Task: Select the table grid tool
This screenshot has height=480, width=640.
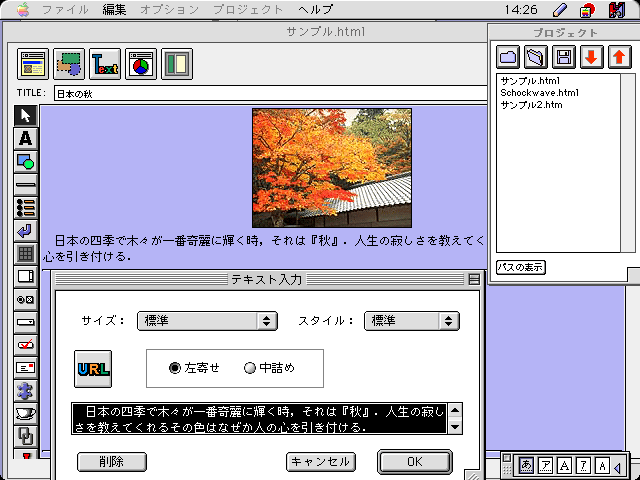Action: [x=26, y=254]
